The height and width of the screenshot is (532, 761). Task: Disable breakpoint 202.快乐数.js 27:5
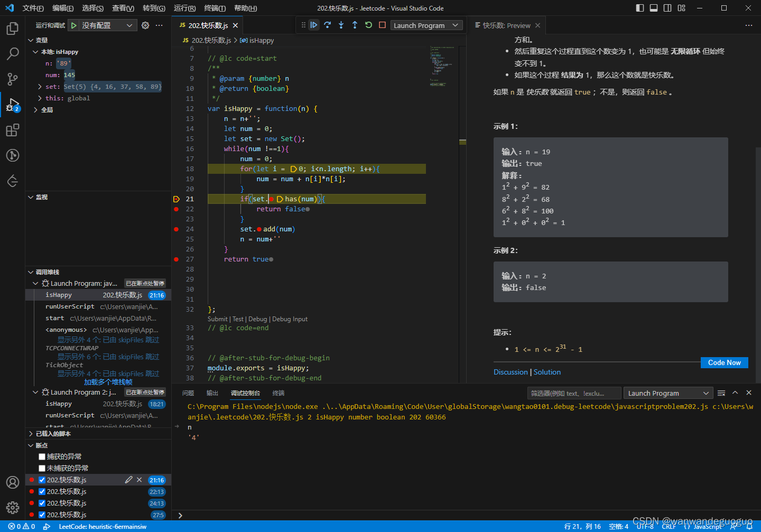point(42,515)
